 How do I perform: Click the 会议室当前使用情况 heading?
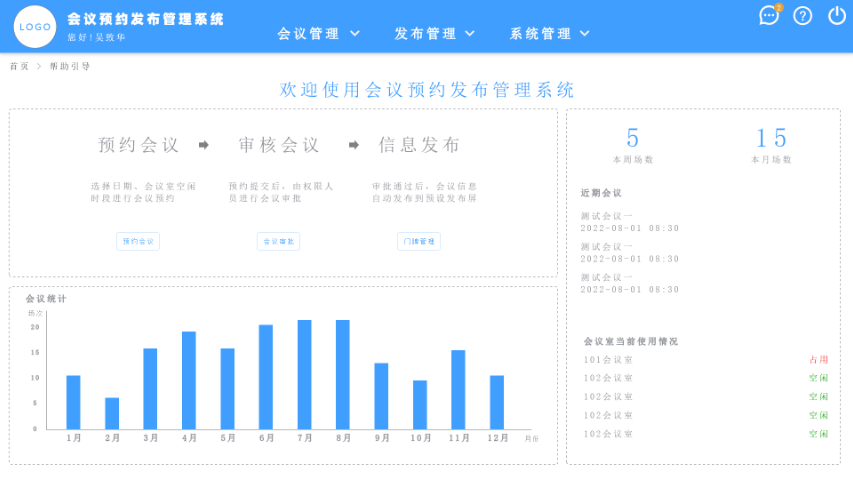tap(631, 342)
